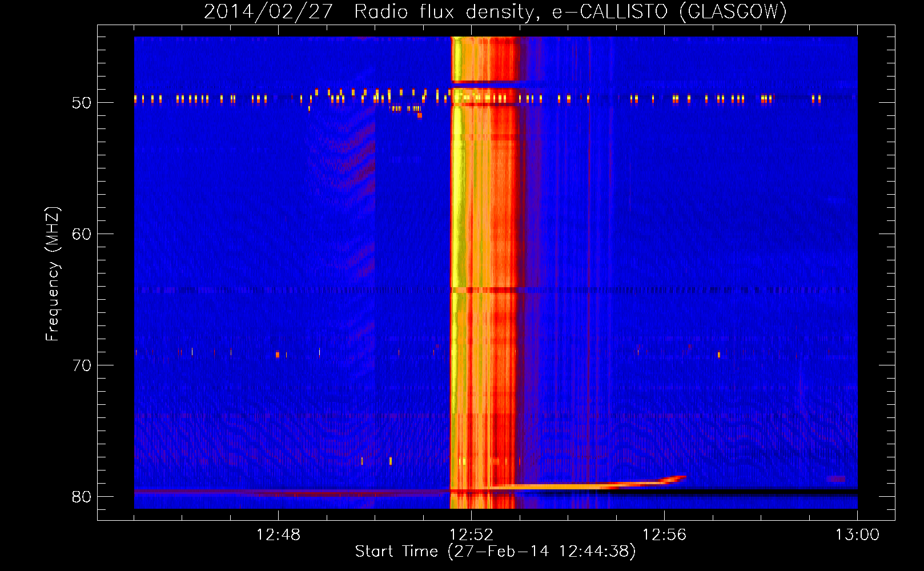Click the '12:48' time axis label
The height and width of the screenshot is (571, 924).
pyautogui.click(x=278, y=535)
